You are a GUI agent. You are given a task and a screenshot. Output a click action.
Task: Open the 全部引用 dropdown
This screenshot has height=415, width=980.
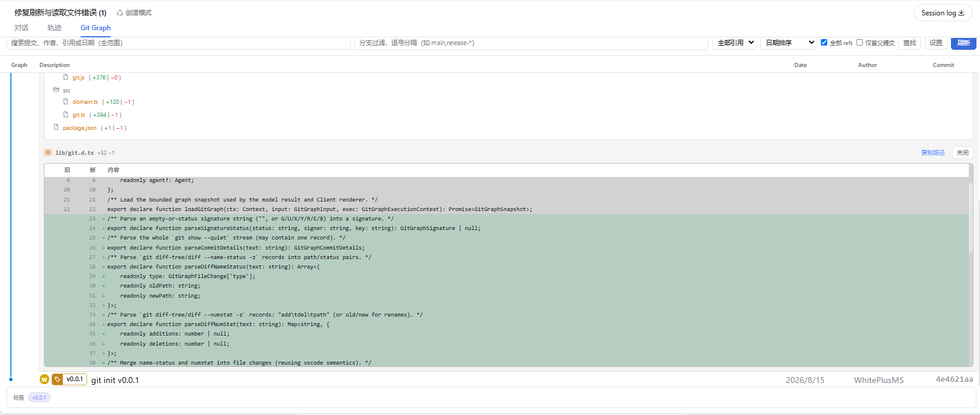tap(734, 43)
